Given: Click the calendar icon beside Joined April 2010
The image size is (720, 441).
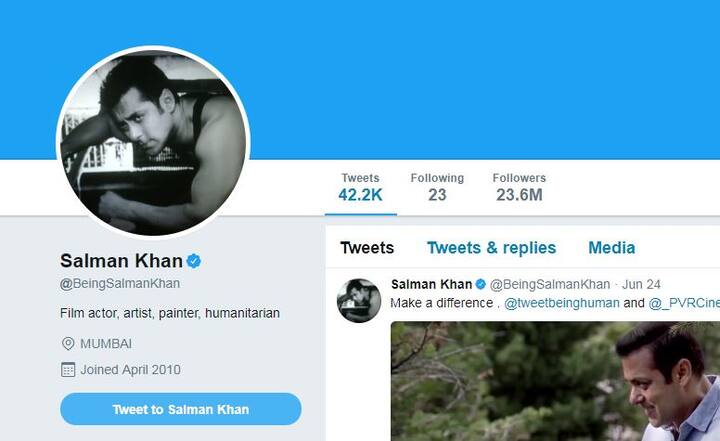Looking at the screenshot, I should pos(68,369).
